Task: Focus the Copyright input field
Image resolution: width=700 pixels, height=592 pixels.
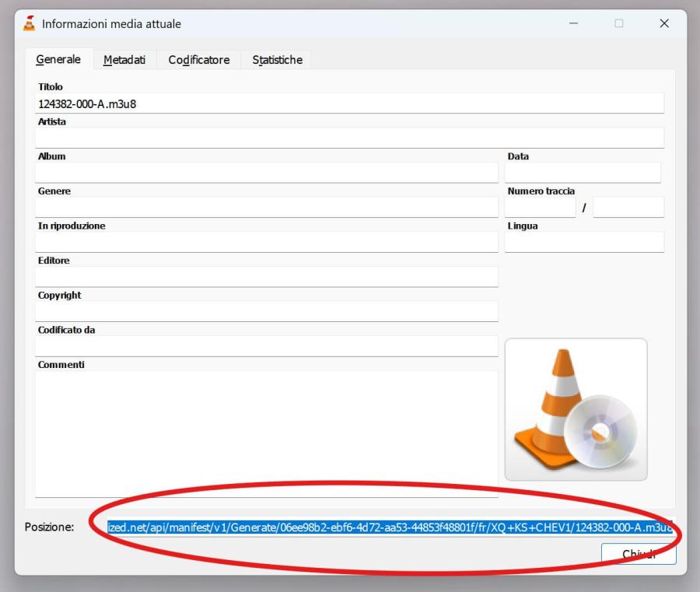Action: pos(266,311)
